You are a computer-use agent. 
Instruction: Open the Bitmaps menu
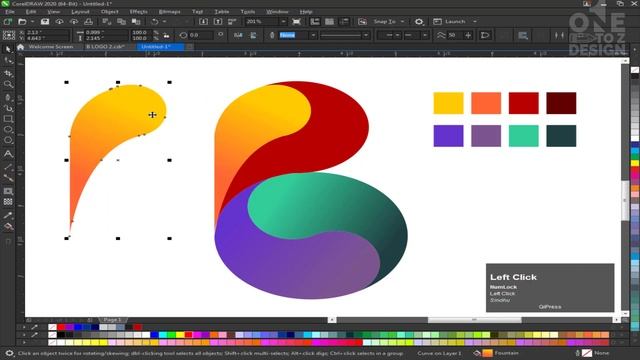[x=169, y=12]
